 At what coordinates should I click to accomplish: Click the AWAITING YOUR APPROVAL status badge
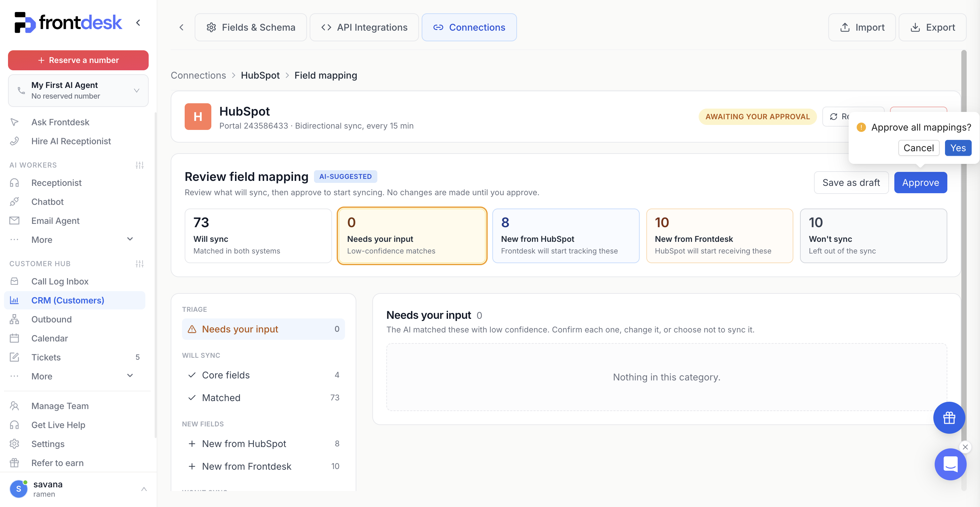tap(757, 117)
